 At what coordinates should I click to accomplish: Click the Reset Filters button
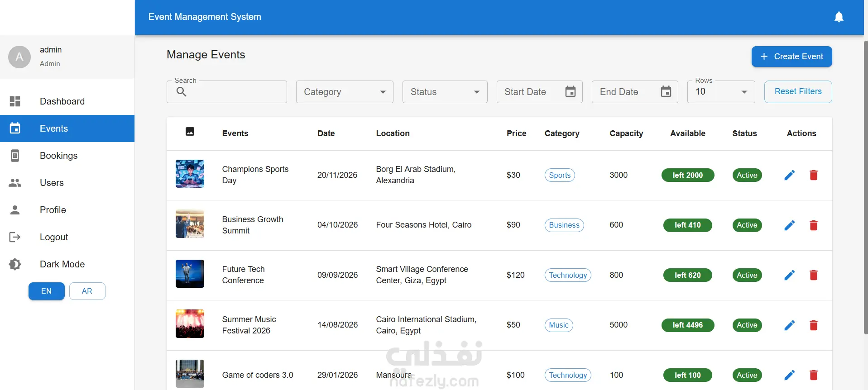click(x=798, y=92)
